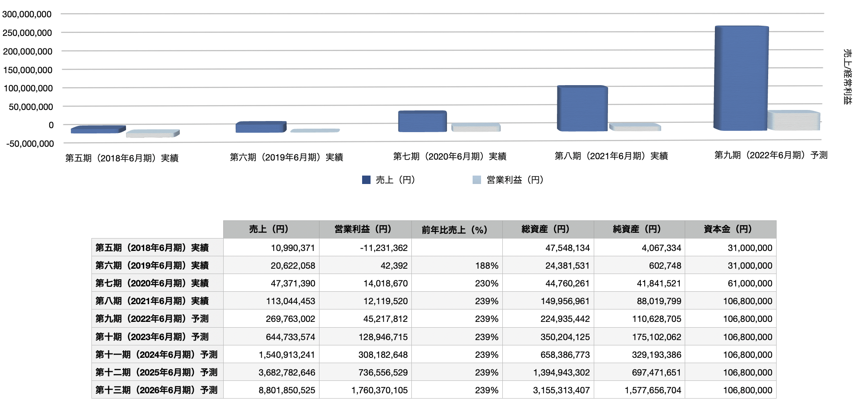This screenshot has height=415, width=868.
Task: Click the light blue 営業利益 legend swatch
Action: 477,180
